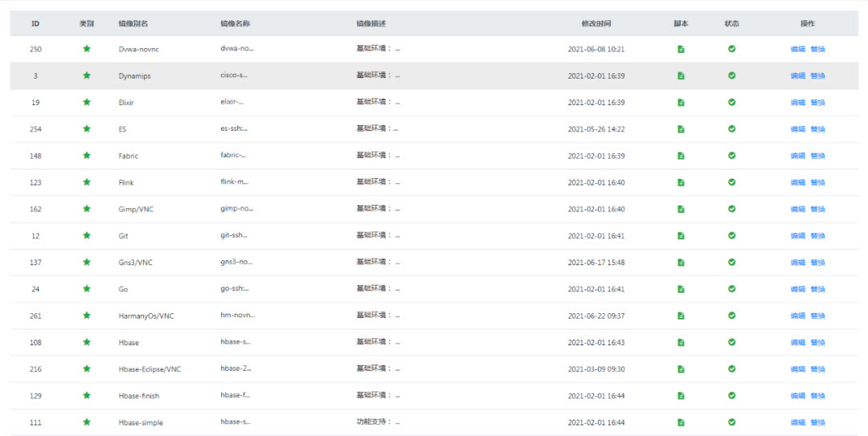Open the script icon for Dvwa-novnc
Image resolution: width=868 pixels, height=436 pixels.
click(x=681, y=49)
